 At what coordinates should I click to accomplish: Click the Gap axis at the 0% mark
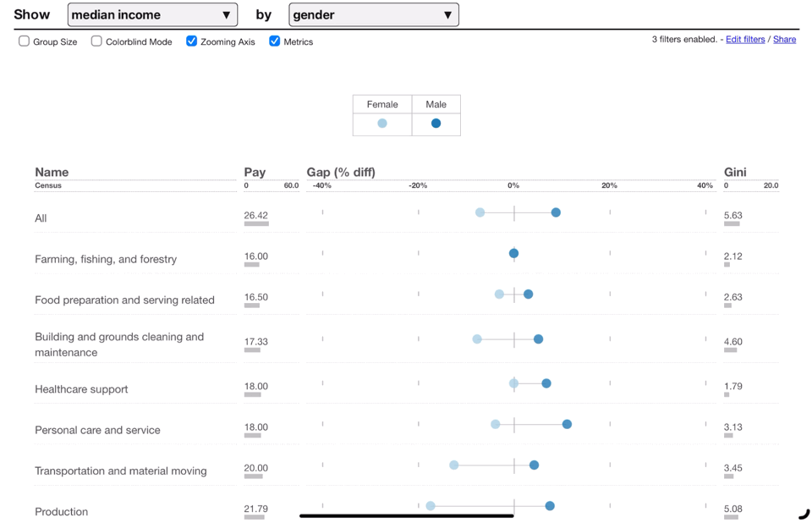click(513, 184)
